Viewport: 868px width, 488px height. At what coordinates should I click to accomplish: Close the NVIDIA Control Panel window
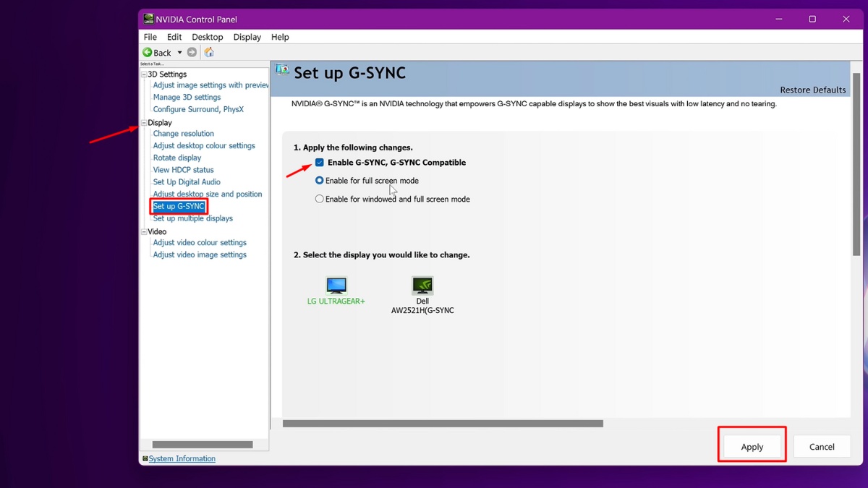[x=846, y=19]
